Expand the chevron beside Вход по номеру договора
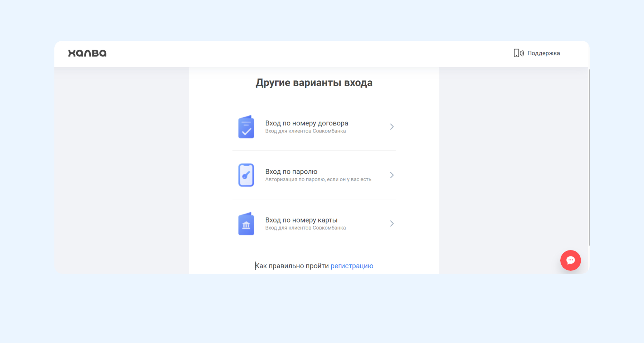644x343 pixels. point(392,127)
